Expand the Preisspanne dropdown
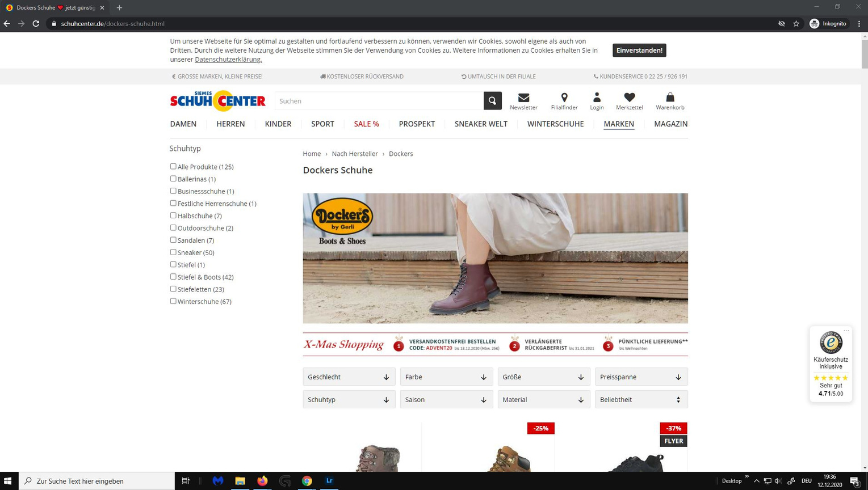This screenshot has width=868, height=490. pos(641,377)
